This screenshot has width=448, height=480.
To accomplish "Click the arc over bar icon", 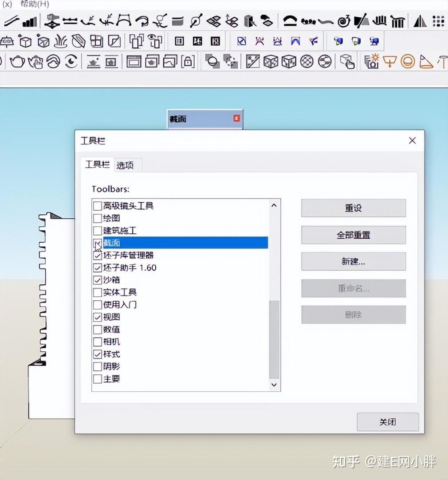I will pyautogui.click(x=289, y=21).
